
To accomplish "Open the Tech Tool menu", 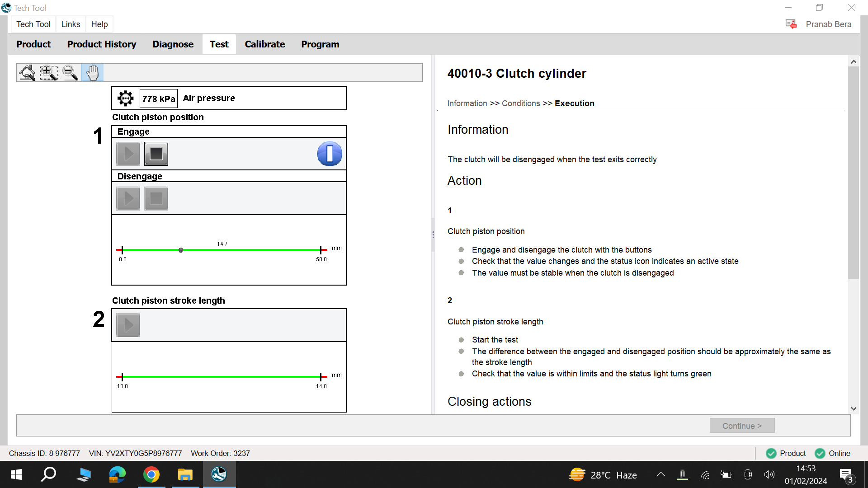I will coord(33,24).
